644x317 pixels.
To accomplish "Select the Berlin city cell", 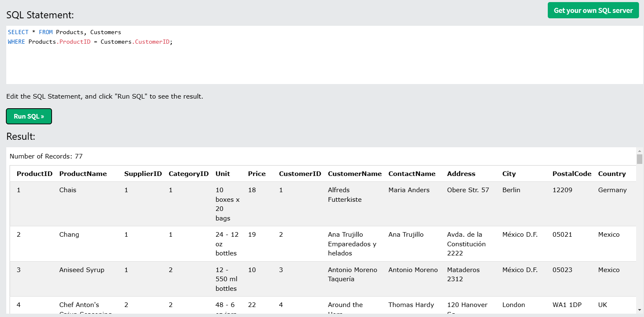I will 511,190.
